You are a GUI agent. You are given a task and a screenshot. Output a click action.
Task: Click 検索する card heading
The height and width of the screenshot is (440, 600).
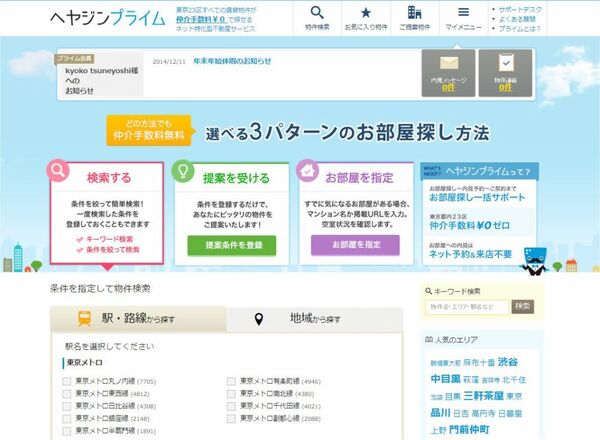(109, 178)
